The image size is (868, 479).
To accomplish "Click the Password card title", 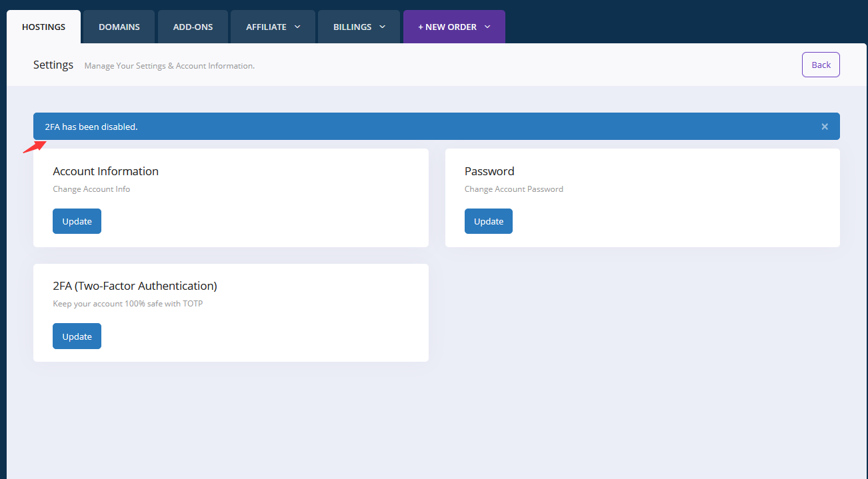I will (489, 171).
